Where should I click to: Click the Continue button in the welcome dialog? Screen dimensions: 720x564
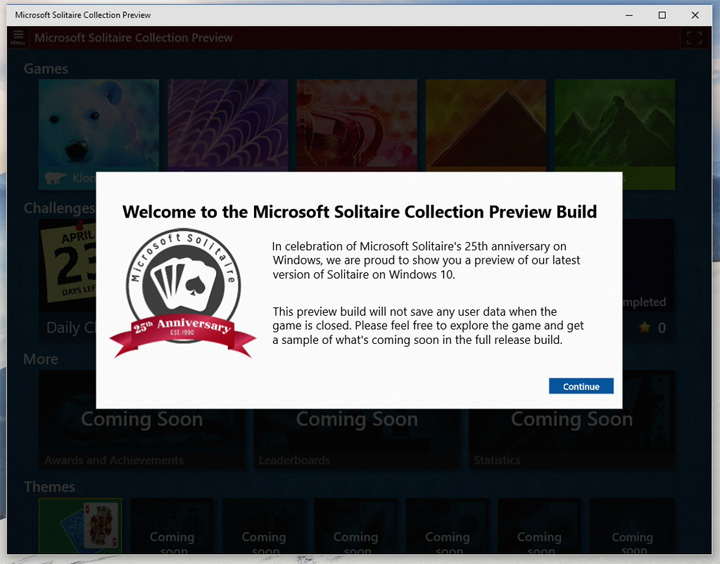click(581, 386)
